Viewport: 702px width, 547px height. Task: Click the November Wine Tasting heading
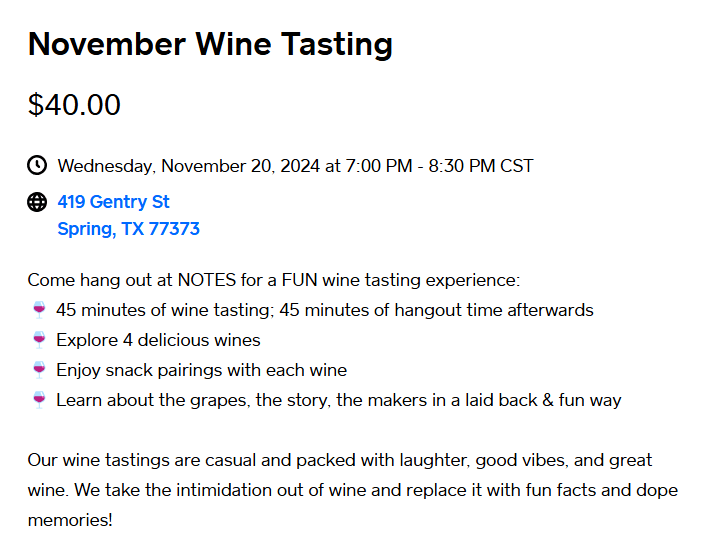[x=210, y=44]
